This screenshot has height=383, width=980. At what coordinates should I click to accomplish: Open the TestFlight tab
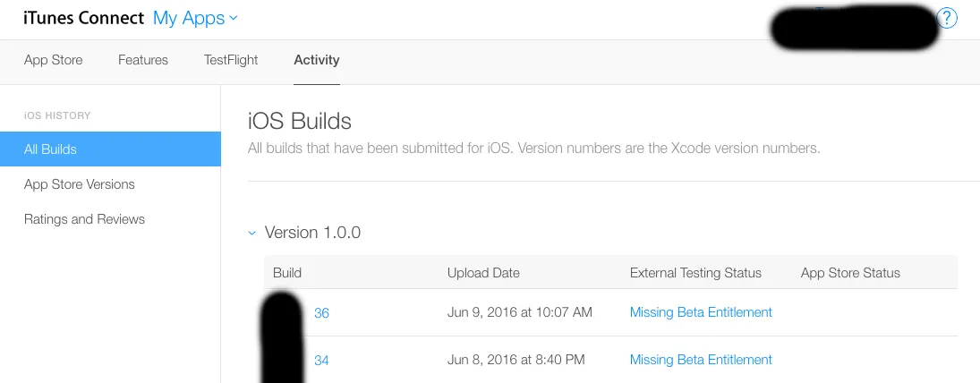pyautogui.click(x=231, y=60)
